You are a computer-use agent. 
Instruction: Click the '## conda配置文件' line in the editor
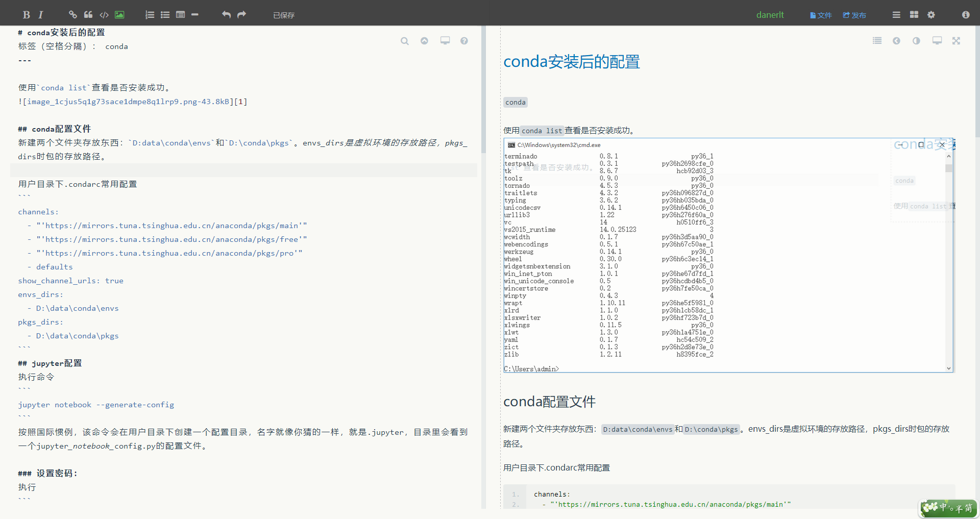[x=54, y=129]
